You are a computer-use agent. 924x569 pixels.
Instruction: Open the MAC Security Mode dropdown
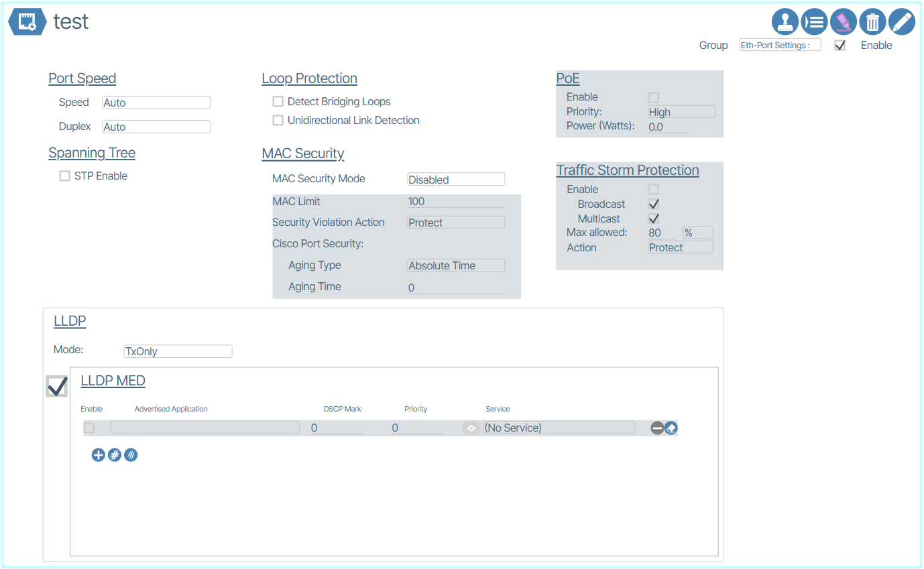click(456, 180)
